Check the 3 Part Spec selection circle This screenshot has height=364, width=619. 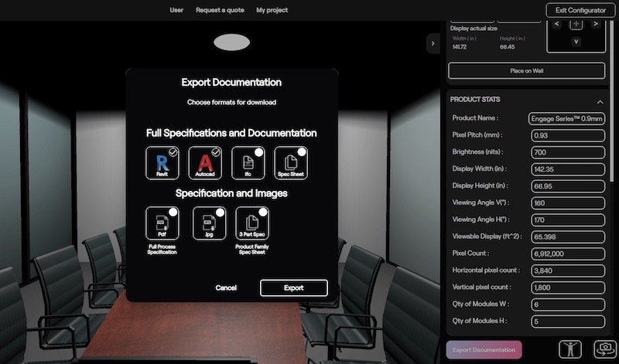click(x=263, y=212)
